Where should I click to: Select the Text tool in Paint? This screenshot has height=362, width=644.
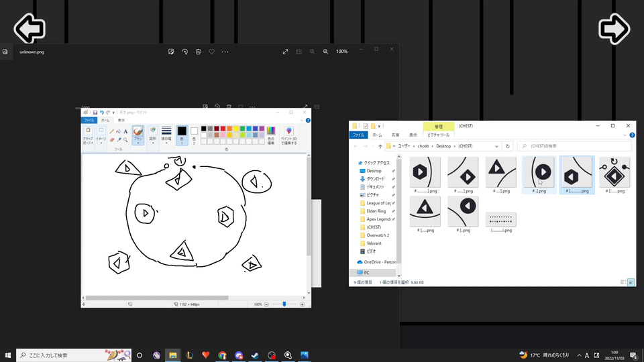[x=125, y=131]
